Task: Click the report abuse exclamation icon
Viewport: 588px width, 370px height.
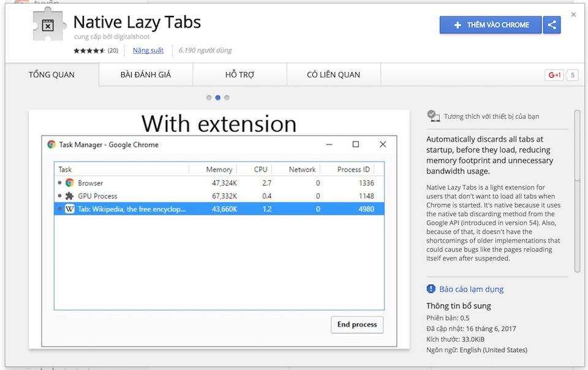Action: (x=431, y=289)
